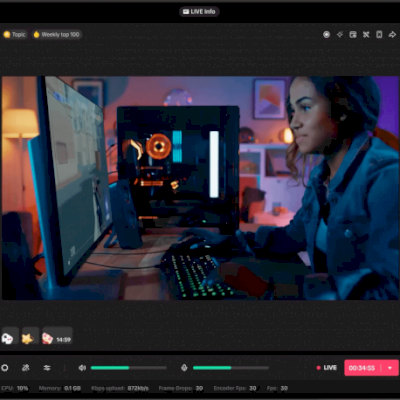Click the link-off icon in bottom bar
The height and width of the screenshot is (400, 400).
[26, 368]
